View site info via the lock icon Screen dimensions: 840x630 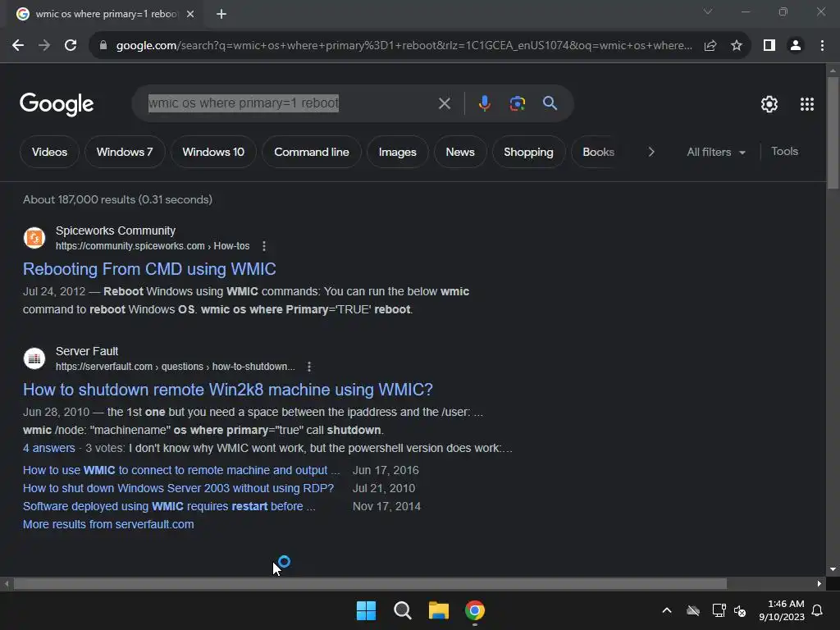(103, 46)
